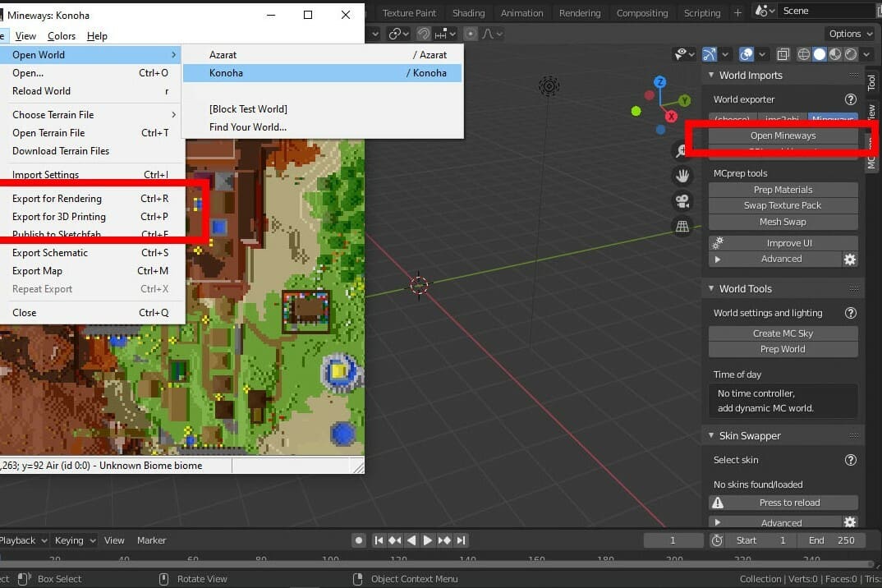Open Select skin help question icon

851,460
